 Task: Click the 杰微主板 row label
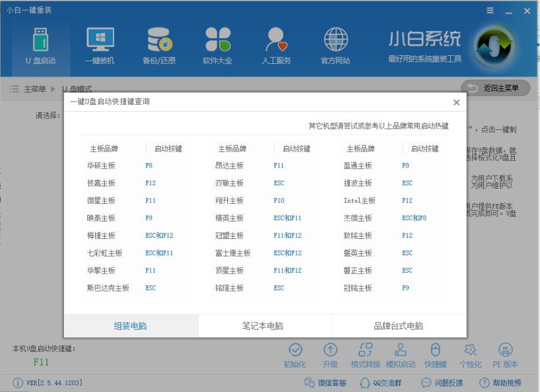pyautogui.click(x=358, y=218)
